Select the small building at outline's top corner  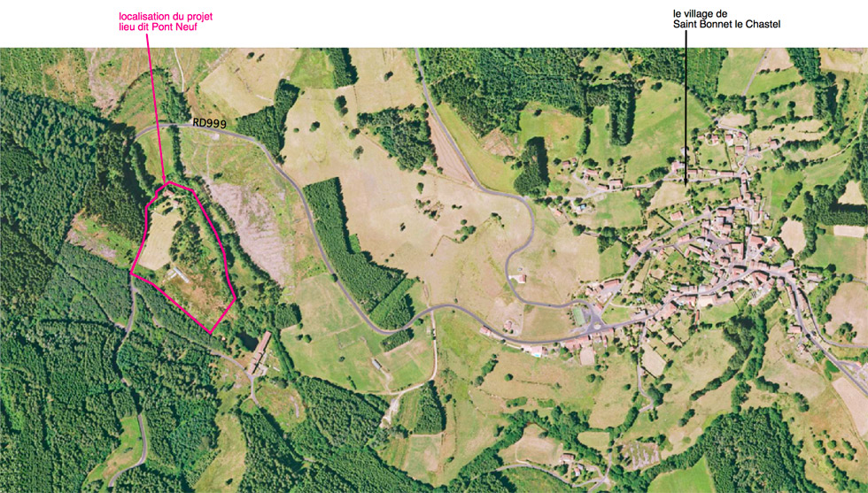pyautogui.click(x=167, y=194)
